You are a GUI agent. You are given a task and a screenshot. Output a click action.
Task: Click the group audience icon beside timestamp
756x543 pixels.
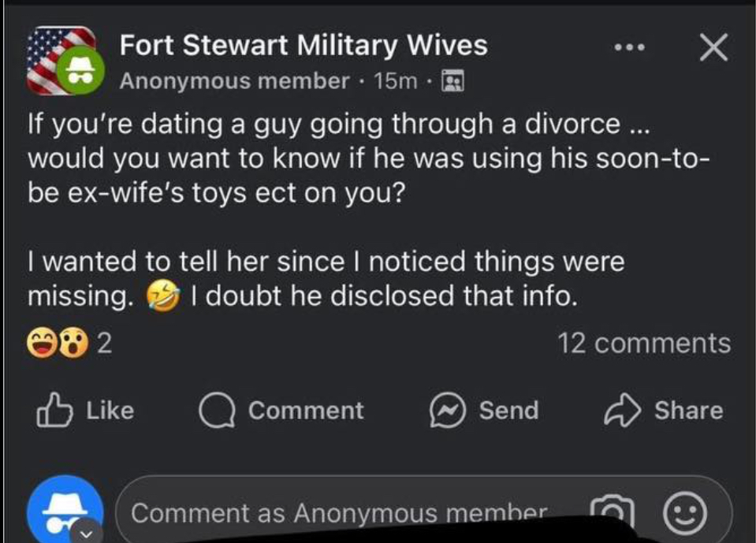point(453,80)
